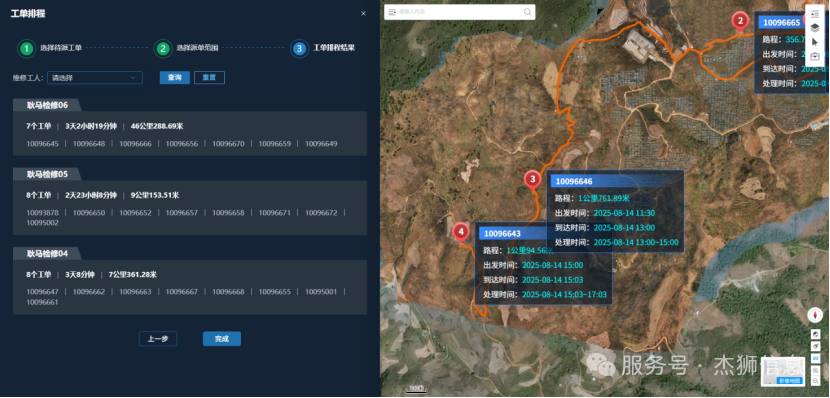Zoom out using the magnifier minus icon
This screenshot has width=830, height=398.
(x=815, y=381)
